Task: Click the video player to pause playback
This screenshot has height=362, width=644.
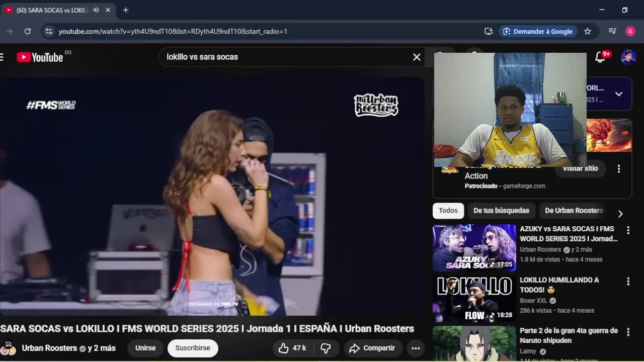Action: click(212, 196)
